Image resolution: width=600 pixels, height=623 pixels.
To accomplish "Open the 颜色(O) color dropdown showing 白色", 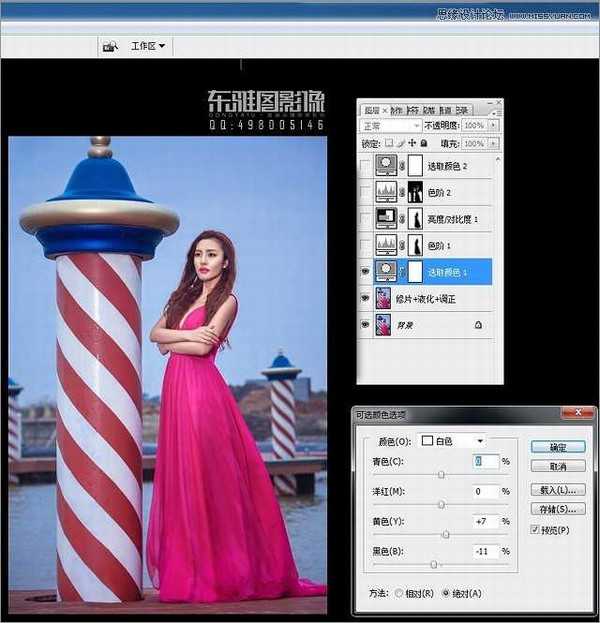I will click(x=454, y=440).
